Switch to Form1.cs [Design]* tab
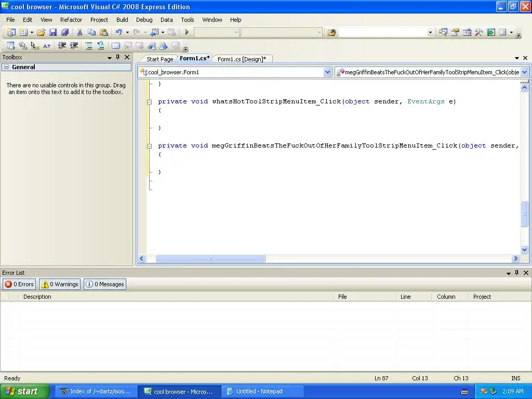Screen dimensions: 532x399 (242, 59)
